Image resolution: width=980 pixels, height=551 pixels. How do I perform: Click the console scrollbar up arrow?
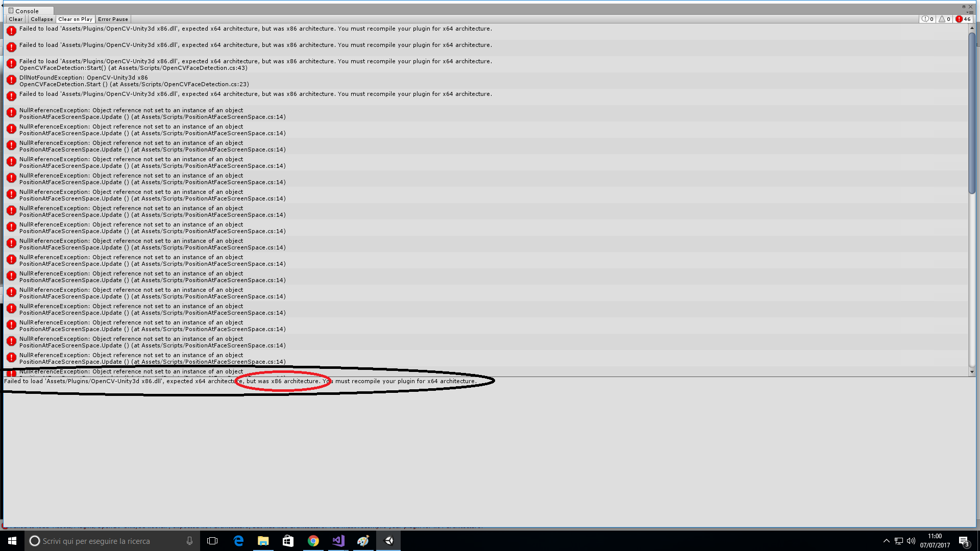coord(972,27)
